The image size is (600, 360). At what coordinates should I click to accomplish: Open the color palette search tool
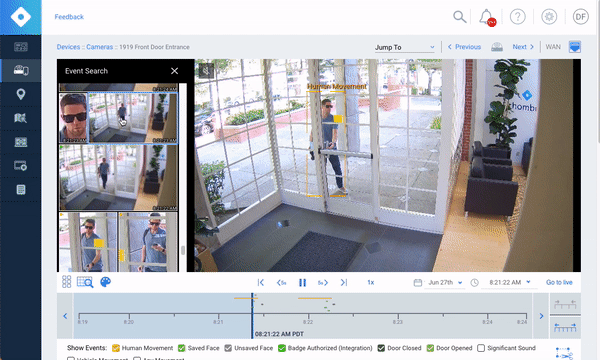tap(105, 282)
